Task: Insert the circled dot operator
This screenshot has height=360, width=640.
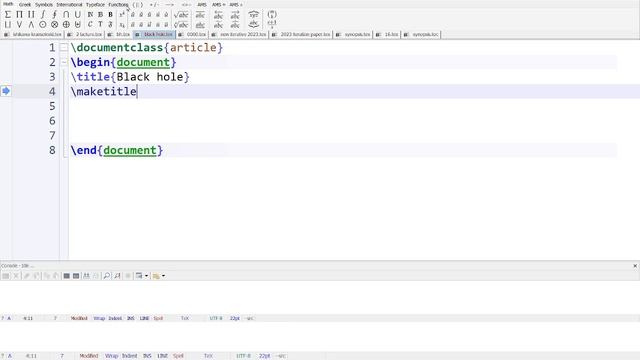Action: click(x=42, y=24)
